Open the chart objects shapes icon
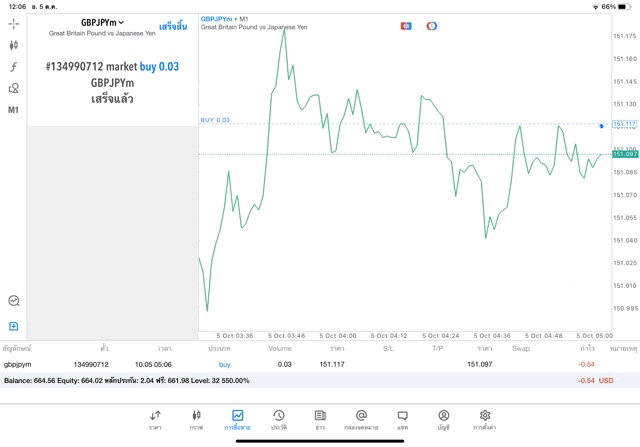 coord(14,88)
